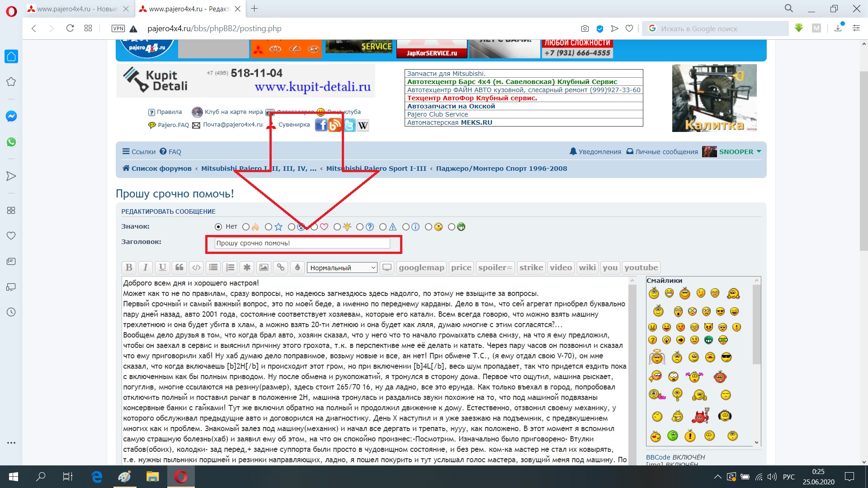Insert code tag icon
This screenshot has width=868, height=488.
[196, 267]
